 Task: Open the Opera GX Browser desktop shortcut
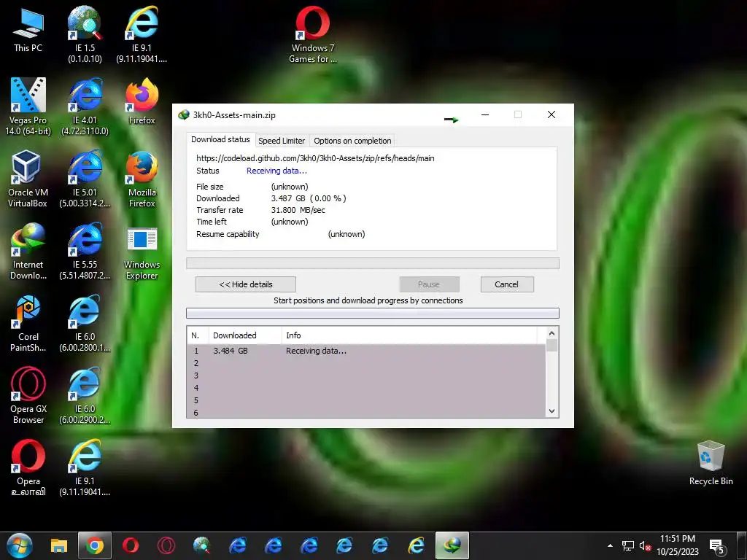coord(28,396)
